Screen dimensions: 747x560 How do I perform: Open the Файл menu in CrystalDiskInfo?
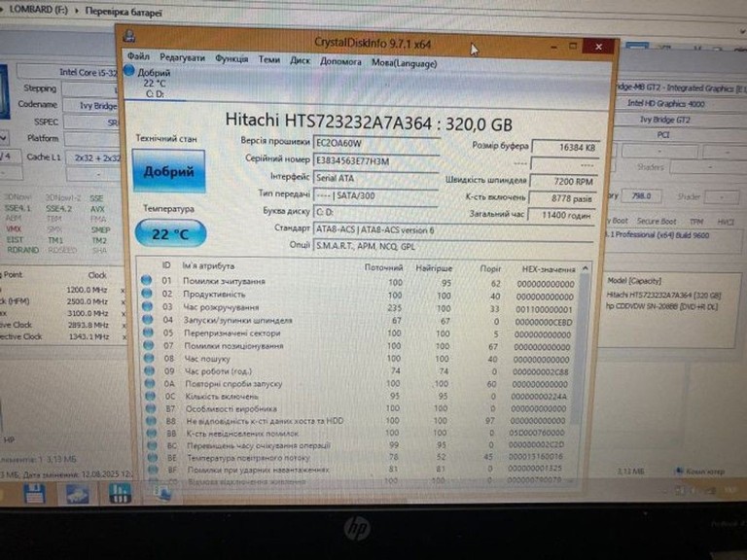(x=138, y=56)
